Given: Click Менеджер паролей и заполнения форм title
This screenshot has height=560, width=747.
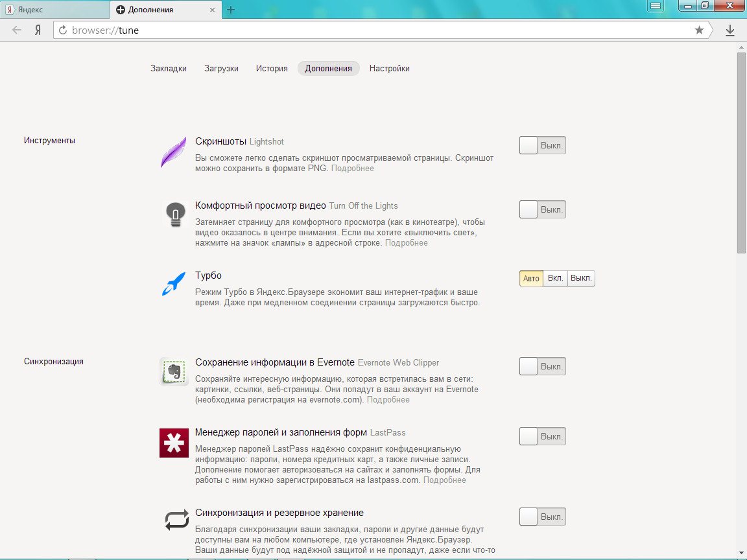Looking at the screenshot, I should 281,432.
